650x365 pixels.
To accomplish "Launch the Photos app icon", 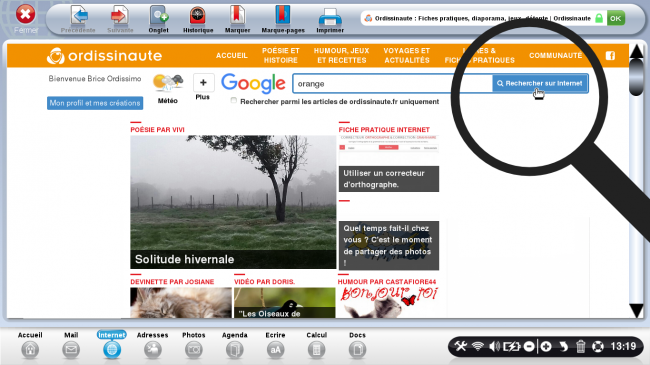I will click(x=194, y=350).
